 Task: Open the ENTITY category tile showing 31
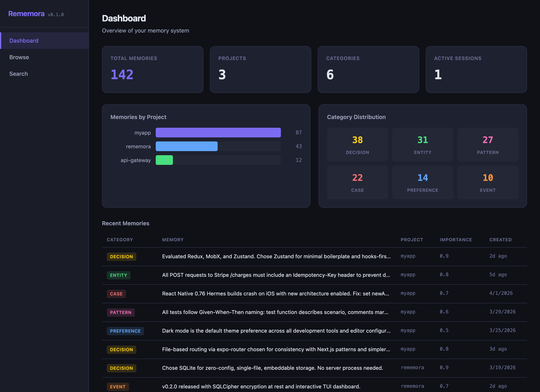(x=423, y=145)
